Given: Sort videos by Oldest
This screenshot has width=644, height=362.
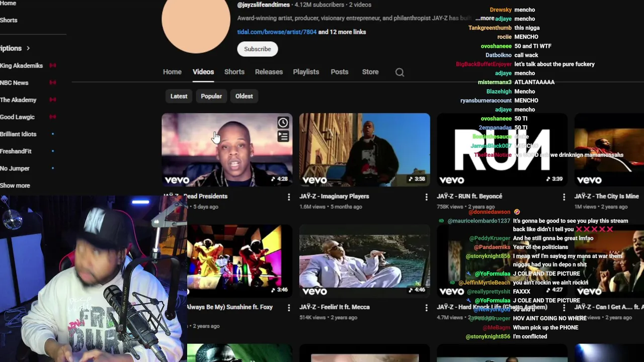Looking at the screenshot, I should pyautogui.click(x=244, y=96).
